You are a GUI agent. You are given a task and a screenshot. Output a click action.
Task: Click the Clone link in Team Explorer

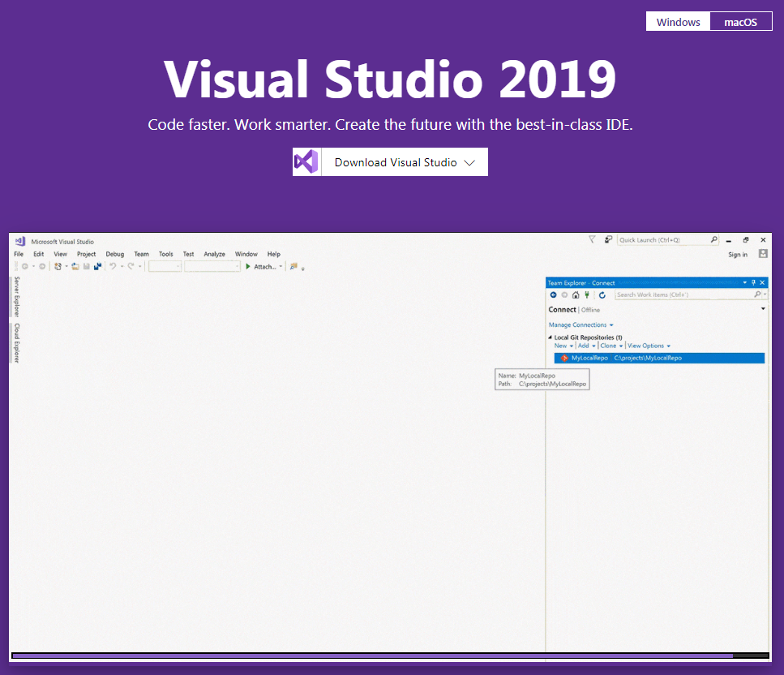608,346
